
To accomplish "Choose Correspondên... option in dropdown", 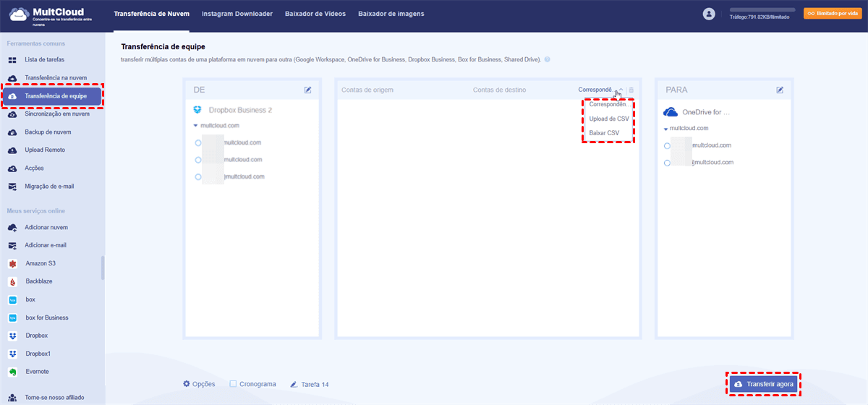I will click(609, 104).
